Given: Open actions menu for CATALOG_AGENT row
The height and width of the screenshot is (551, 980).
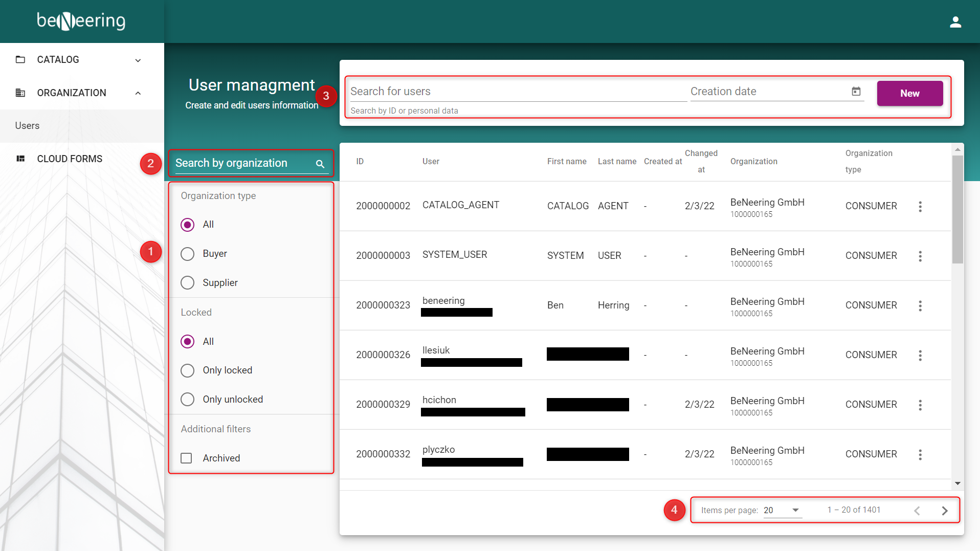Looking at the screenshot, I should pyautogui.click(x=920, y=206).
